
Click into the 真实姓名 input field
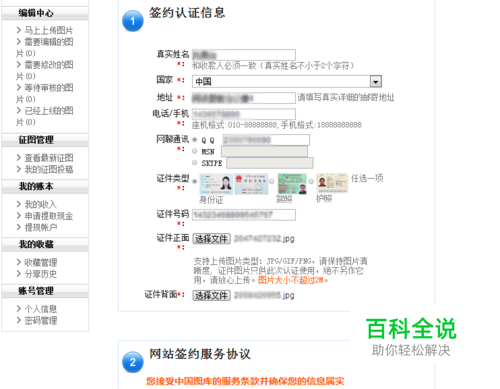[244, 55]
